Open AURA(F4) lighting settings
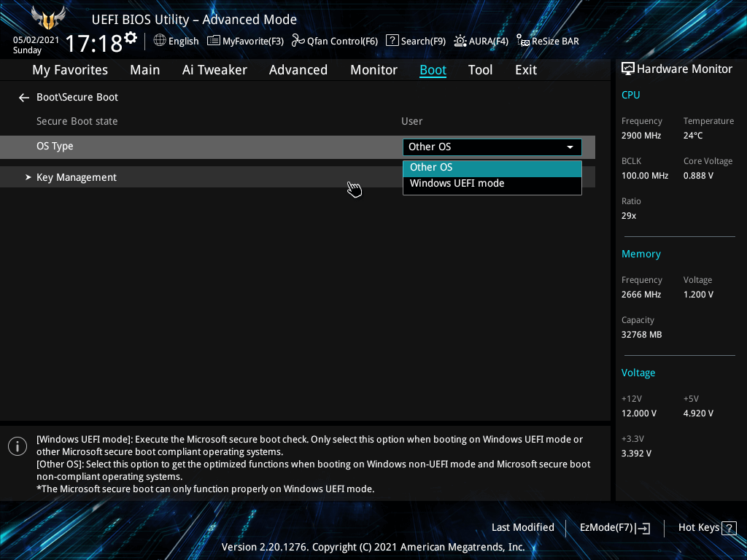 481,41
